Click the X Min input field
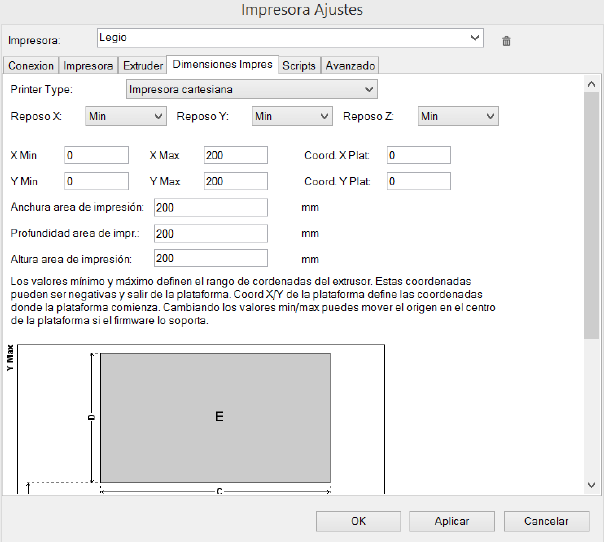This screenshot has height=542, width=604. [x=97, y=155]
